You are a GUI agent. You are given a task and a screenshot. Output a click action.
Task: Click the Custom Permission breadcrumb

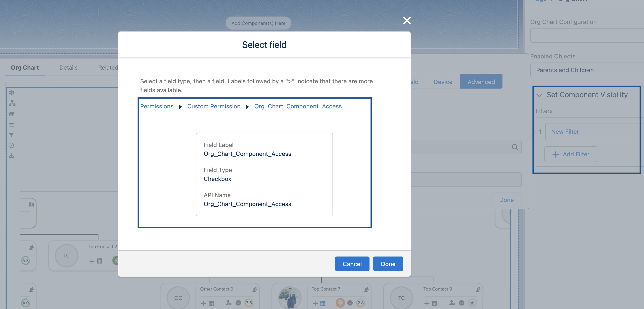(x=214, y=106)
